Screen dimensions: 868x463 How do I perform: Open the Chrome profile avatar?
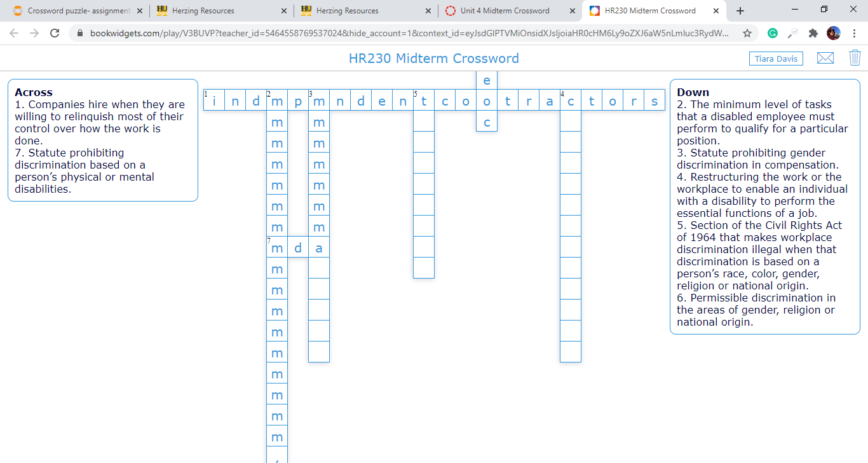833,33
